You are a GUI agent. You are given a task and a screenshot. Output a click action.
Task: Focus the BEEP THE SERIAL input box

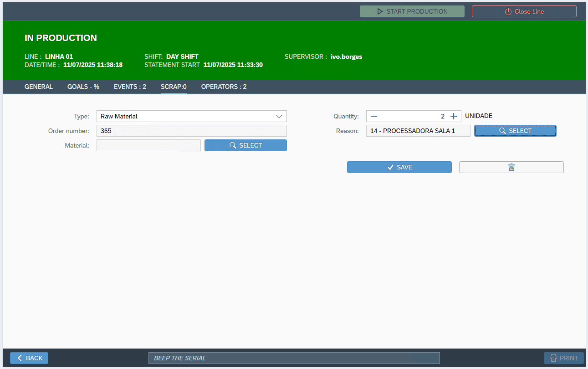tap(294, 358)
